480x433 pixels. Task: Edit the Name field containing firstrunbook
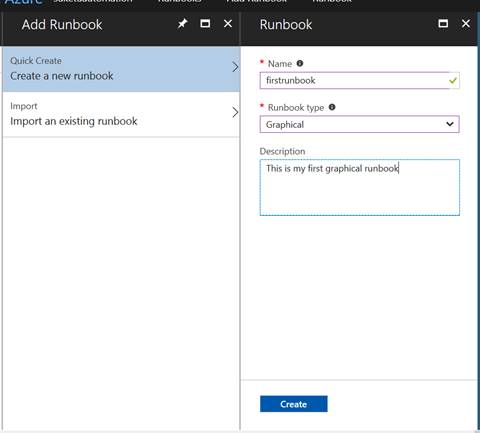pyautogui.click(x=360, y=80)
